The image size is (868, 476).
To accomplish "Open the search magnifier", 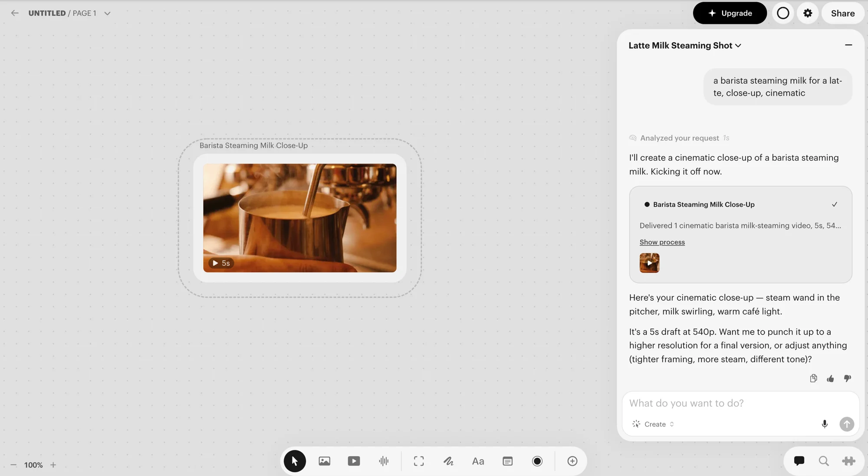I will coord(824,461).
